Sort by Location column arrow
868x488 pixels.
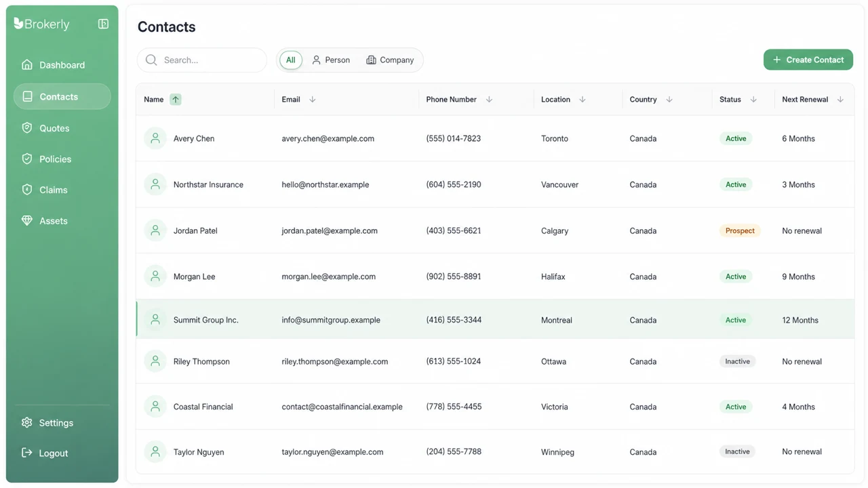click(x=583, y=100)
